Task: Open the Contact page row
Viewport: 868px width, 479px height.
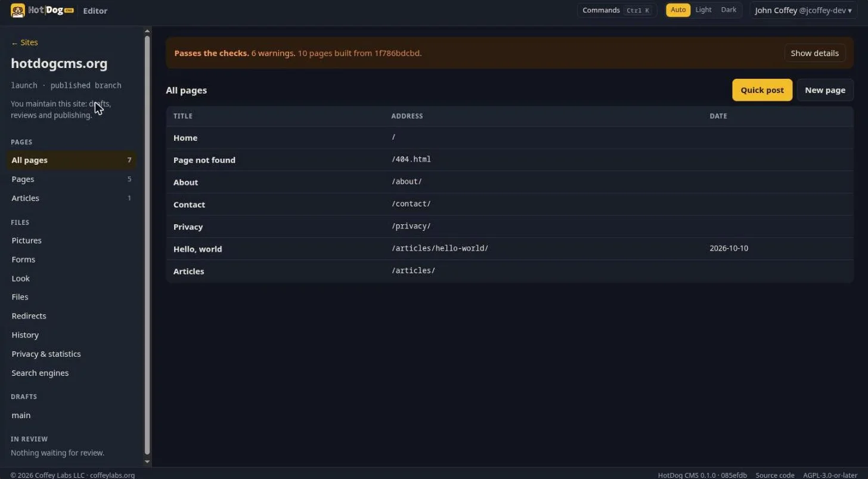Action: pos(510,204)
